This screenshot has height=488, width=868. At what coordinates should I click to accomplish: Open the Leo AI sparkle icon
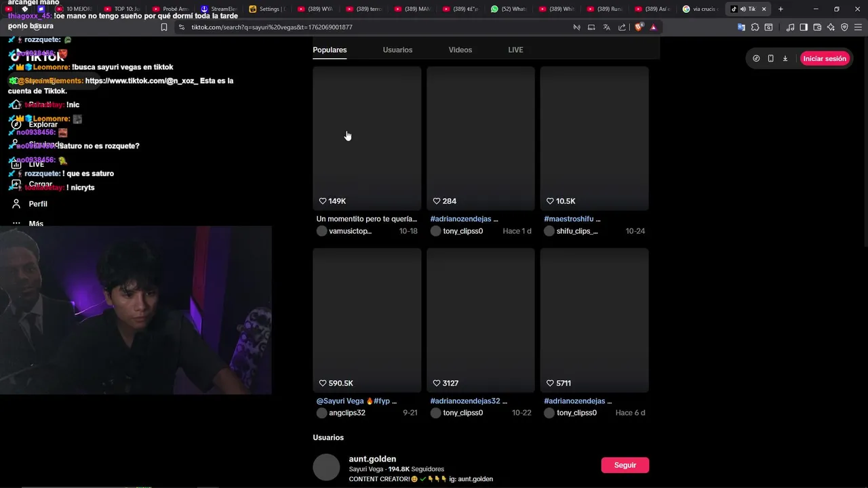831,27
